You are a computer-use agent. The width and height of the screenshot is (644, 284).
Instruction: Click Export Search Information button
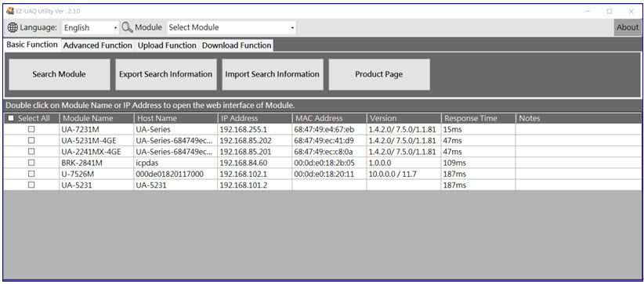click(166, 74)
